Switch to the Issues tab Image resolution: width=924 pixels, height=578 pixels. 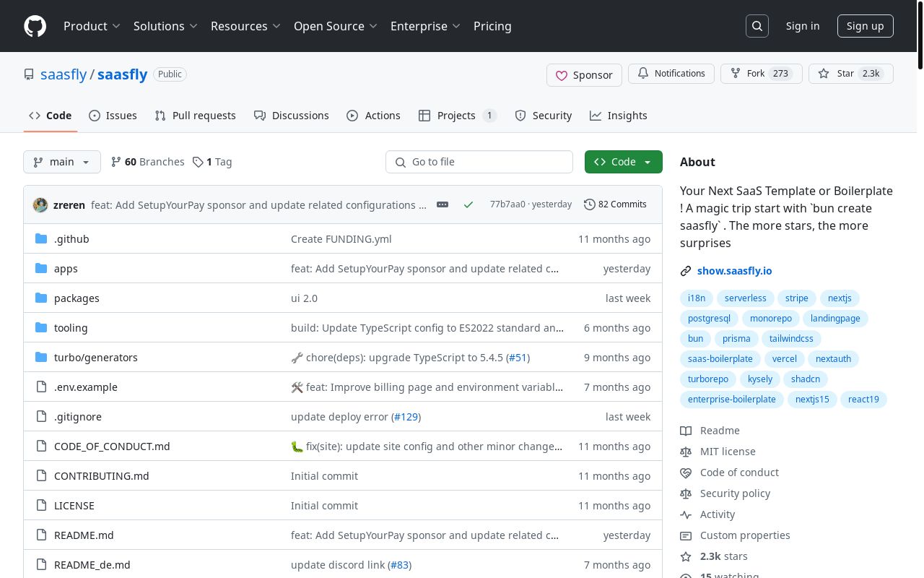pyautogui.click(x=113, y=116)
